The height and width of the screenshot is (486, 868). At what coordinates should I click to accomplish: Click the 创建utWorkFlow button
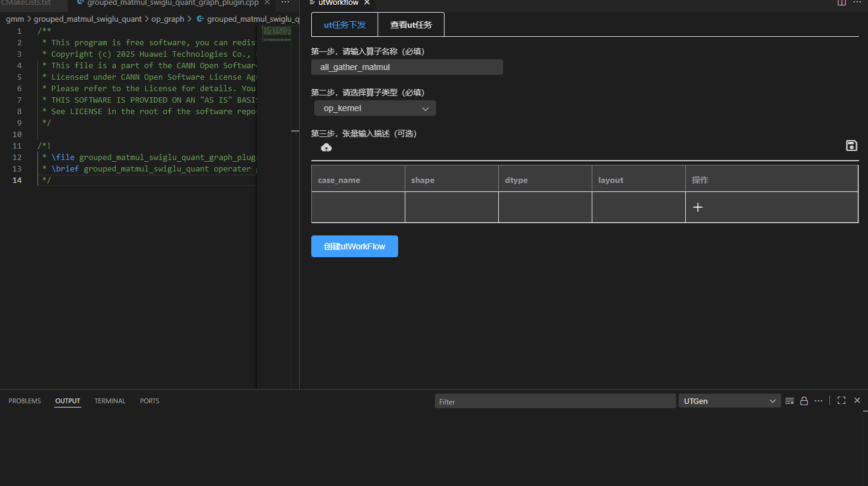[x=354, y=246]
